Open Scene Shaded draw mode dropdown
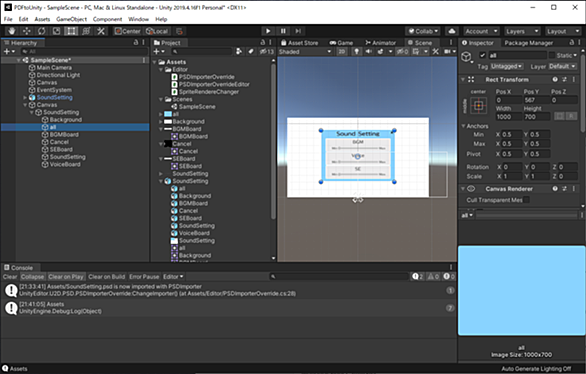 point(305,52)
